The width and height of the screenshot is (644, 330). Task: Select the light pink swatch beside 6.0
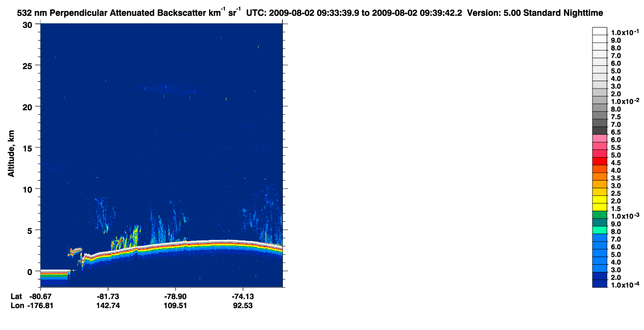click(x=599, y=138)
